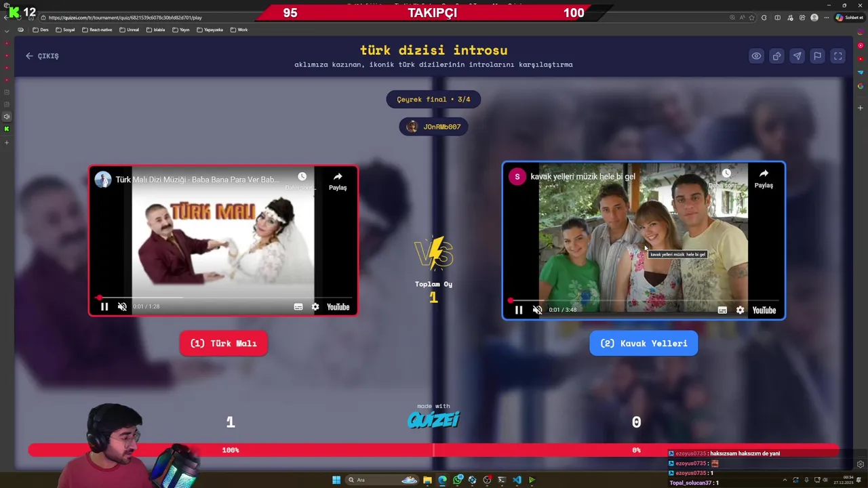Screen dimensions: 868x488
Task: Open settings gear on Türk Malı video
Action: coord(315,307)
